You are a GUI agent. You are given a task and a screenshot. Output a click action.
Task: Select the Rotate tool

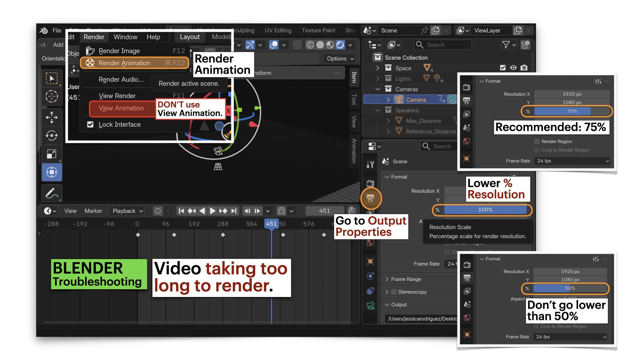pyautogui.click(x=52, y=136)
